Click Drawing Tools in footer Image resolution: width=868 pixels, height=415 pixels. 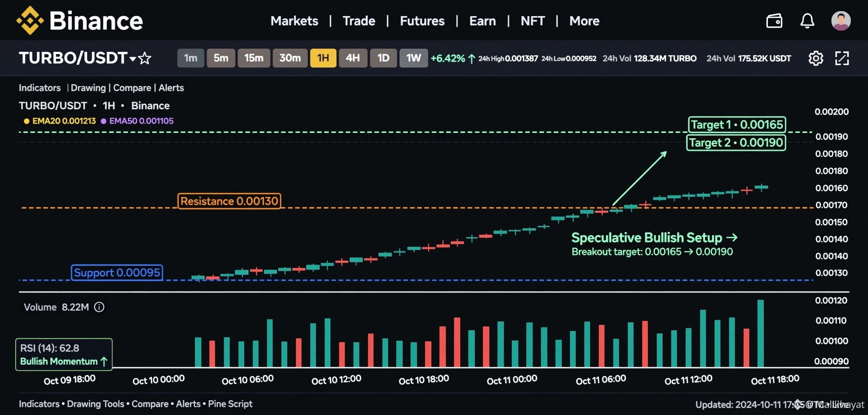[x=96, y=404]
